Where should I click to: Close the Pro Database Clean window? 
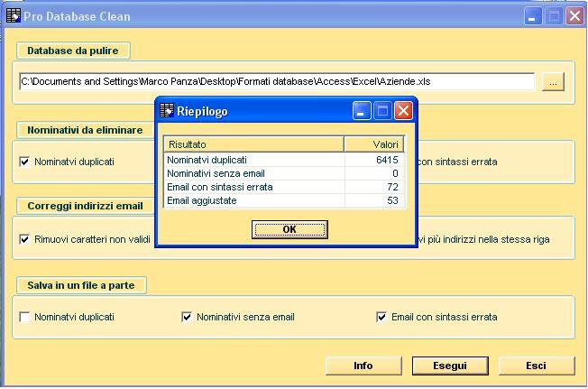click(574, 16)
